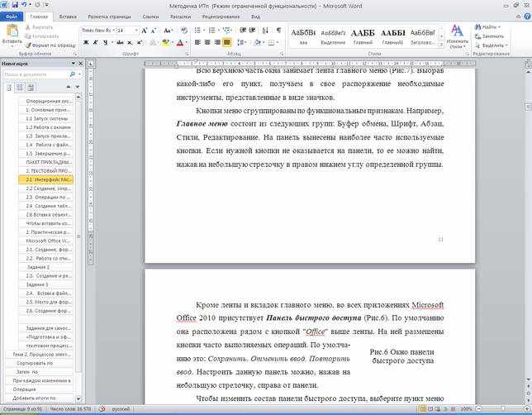Click the Redo icon in quick access toolbar
The image size is (532, 415).
click(37, 5)
